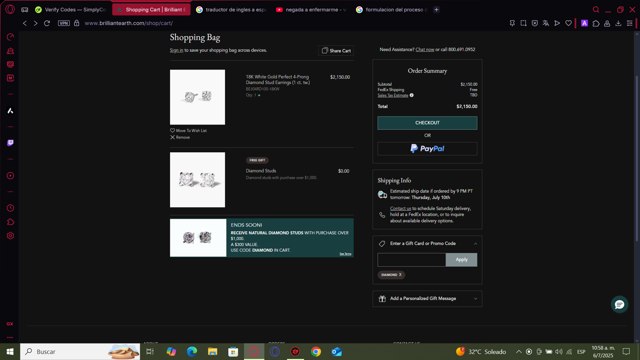Expand Add a Personalized Gift Message
The width and height of the screenshot is (640, 360).
point(427,299)
